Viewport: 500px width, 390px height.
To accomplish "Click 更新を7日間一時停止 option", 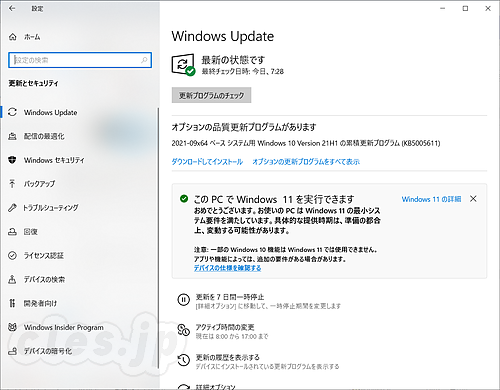I will pos(259,301).
